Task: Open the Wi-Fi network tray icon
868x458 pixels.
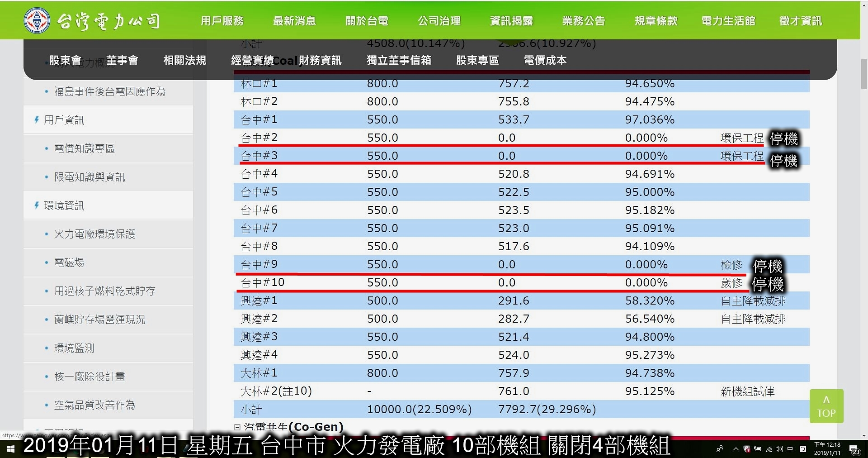Action: click(x=769, y=449)
